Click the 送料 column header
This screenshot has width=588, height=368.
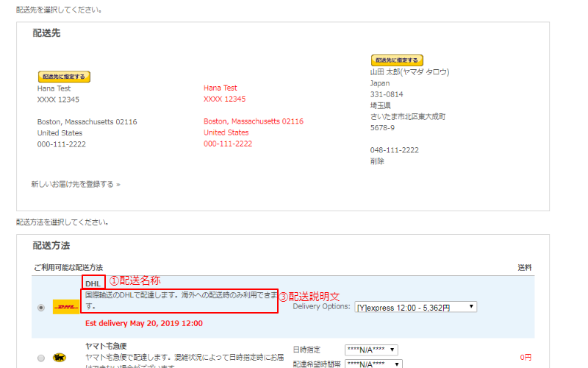tap(524, 267)
